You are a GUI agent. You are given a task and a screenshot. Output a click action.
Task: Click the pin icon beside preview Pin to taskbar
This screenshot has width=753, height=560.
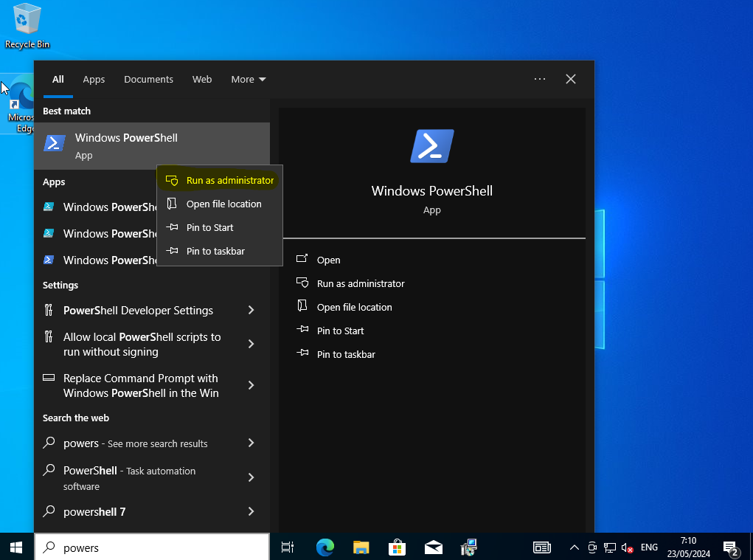302,353
